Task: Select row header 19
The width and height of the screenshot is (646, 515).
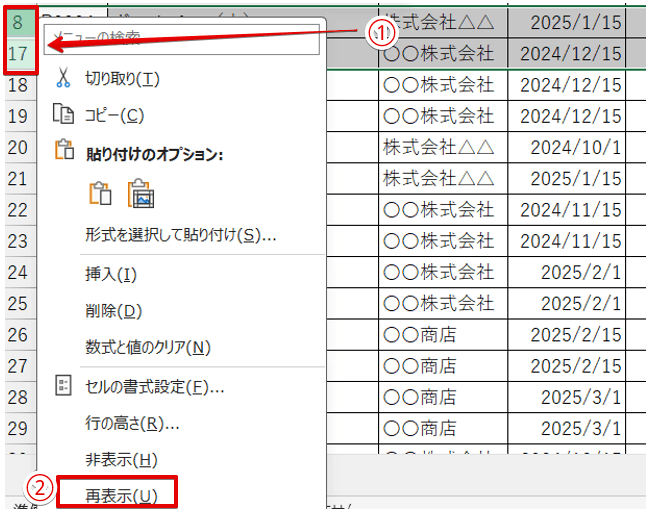Action: click(21, 116)
